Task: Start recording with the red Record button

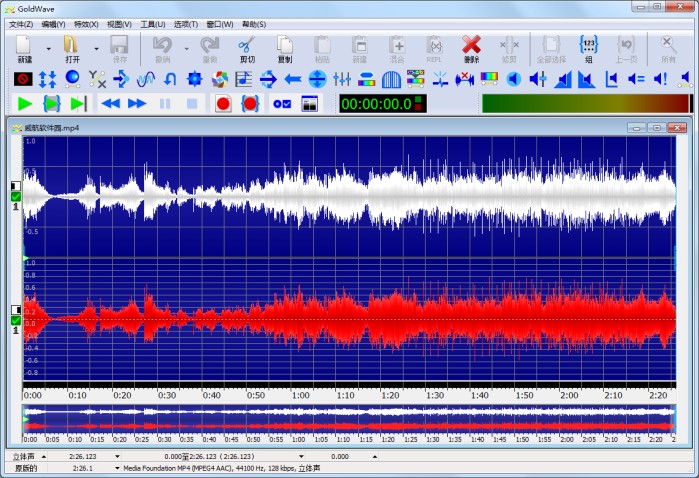Action: [223, 103]
